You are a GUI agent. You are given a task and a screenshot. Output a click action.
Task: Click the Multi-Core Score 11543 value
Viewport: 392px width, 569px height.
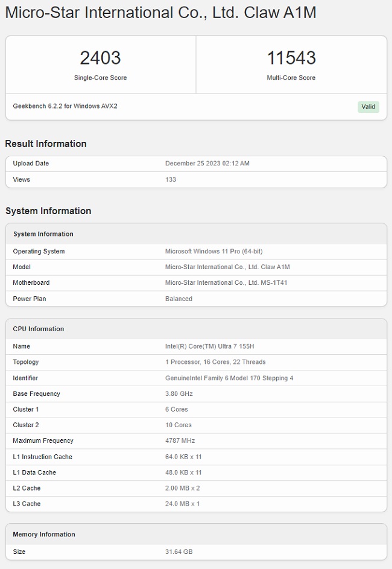[x=291, y=58]
